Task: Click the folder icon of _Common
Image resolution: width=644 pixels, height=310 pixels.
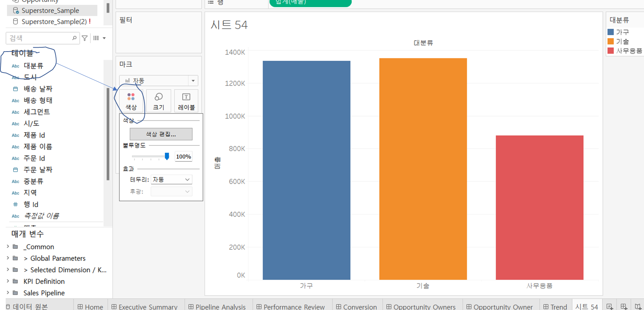Action: coord(15,247)
